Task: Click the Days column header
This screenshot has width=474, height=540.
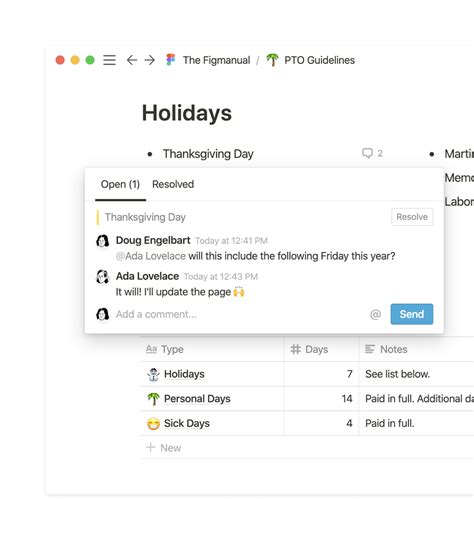Action: [321, 350]
